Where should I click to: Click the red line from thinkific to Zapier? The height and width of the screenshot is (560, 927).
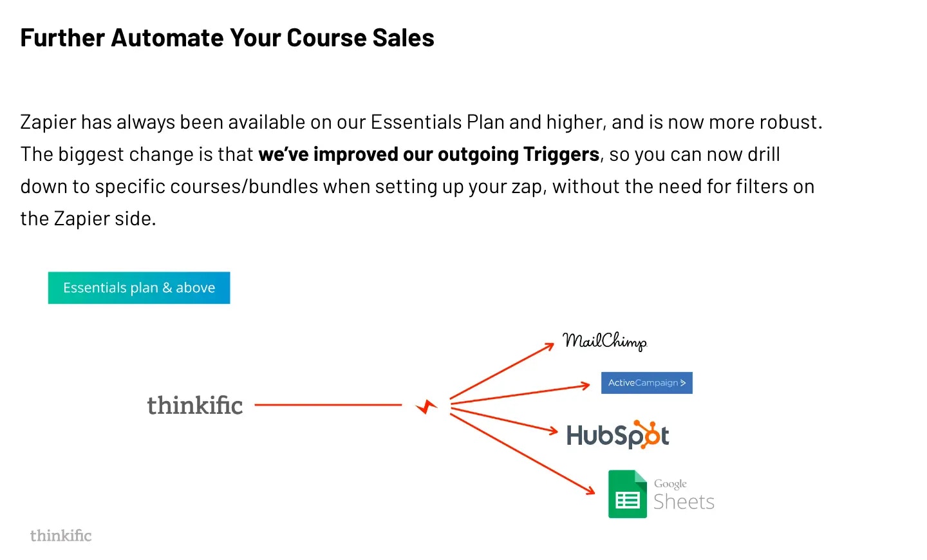328,405
